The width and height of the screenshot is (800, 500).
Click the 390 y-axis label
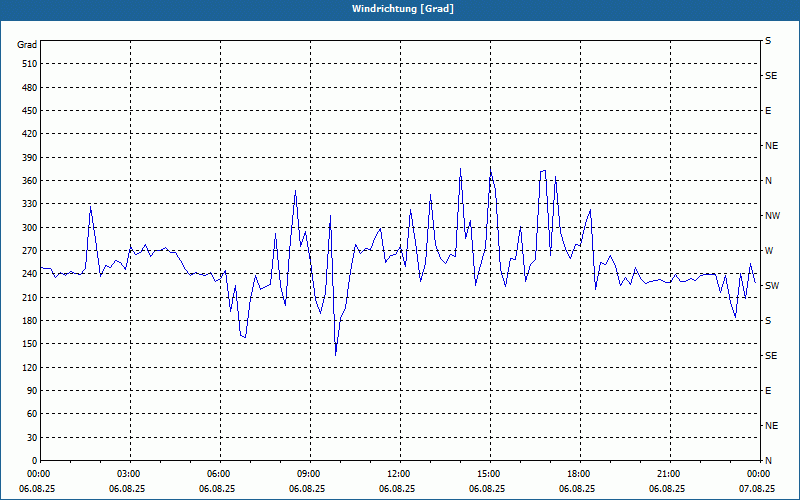tap(30, 157)
